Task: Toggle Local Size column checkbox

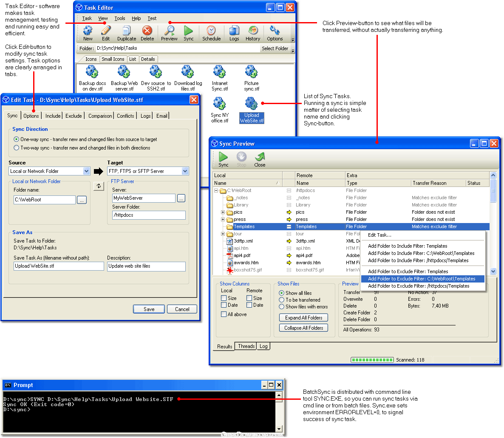Action: 224,298
